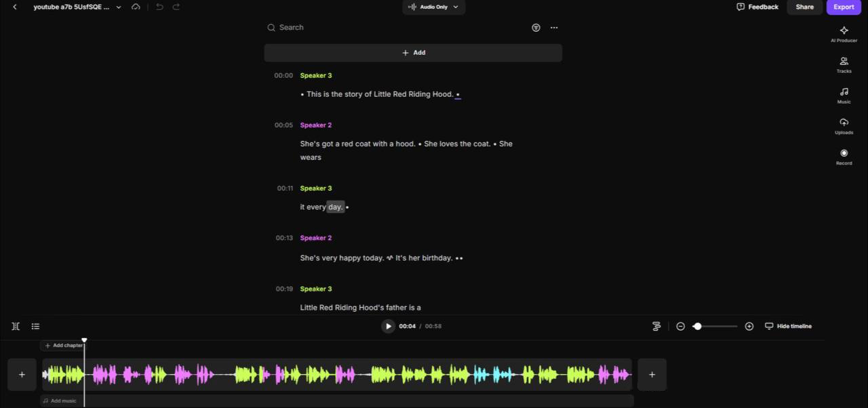This screenshot has height=408, width=868.
Task: Click the text "It's her birthday."
Action: coord(424,258)
